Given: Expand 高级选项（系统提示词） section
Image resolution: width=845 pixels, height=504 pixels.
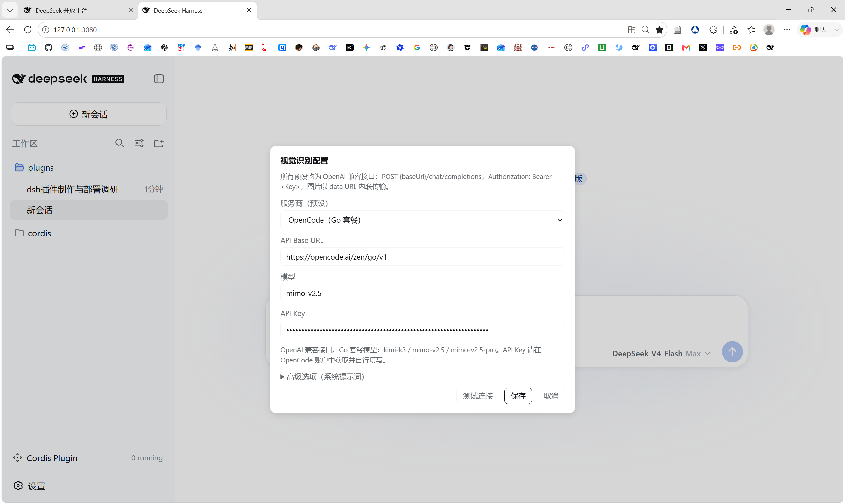Looking at the screenshot, I should [322, 377].
